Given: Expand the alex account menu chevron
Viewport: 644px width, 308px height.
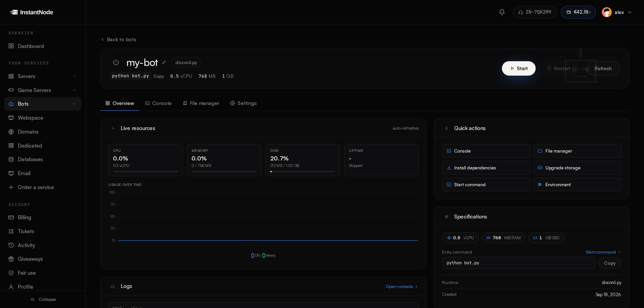Looking at the screenshot, I should pos(630,12).
